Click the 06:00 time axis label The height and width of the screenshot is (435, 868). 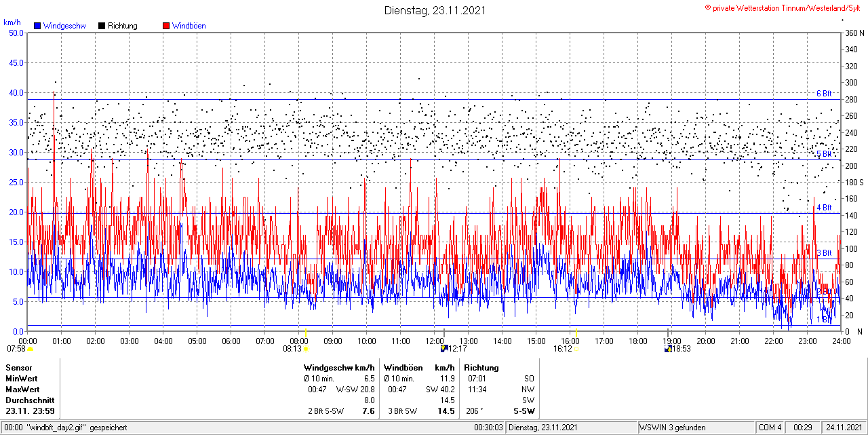(231, 341)
